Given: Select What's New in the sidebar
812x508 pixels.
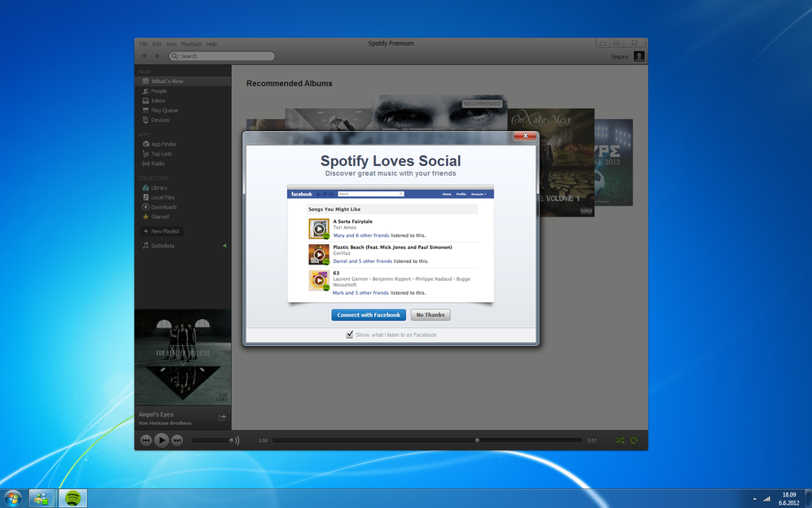Looking at the screenshot, I should point(183,81).
